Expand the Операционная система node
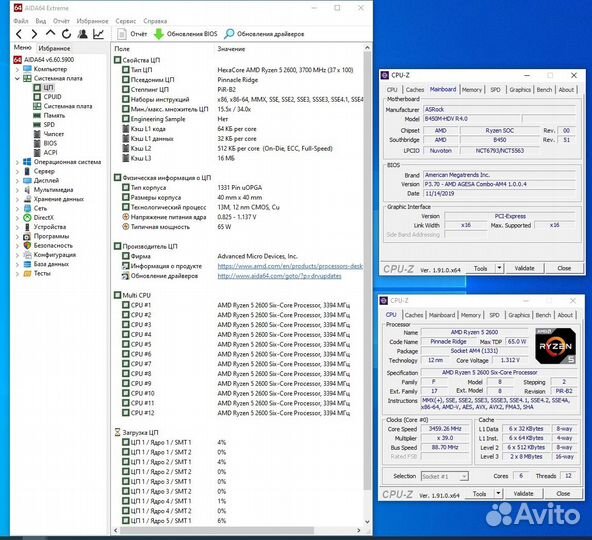Image resolution: width=592 pixels, height=540 pixels. [x=17, y=162]
